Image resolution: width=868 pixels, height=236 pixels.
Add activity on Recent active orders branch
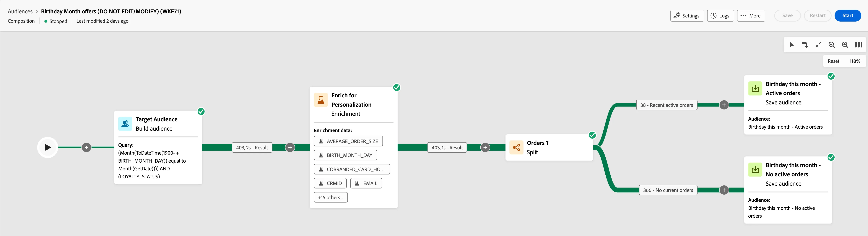[724, 105]
